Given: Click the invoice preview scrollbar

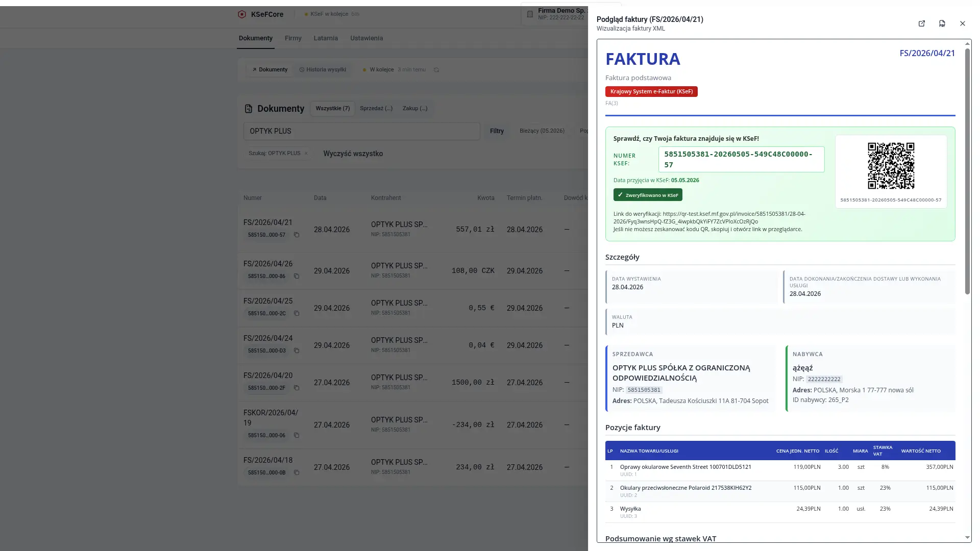Looking at the screenshot, I should (x=967, y=171).
